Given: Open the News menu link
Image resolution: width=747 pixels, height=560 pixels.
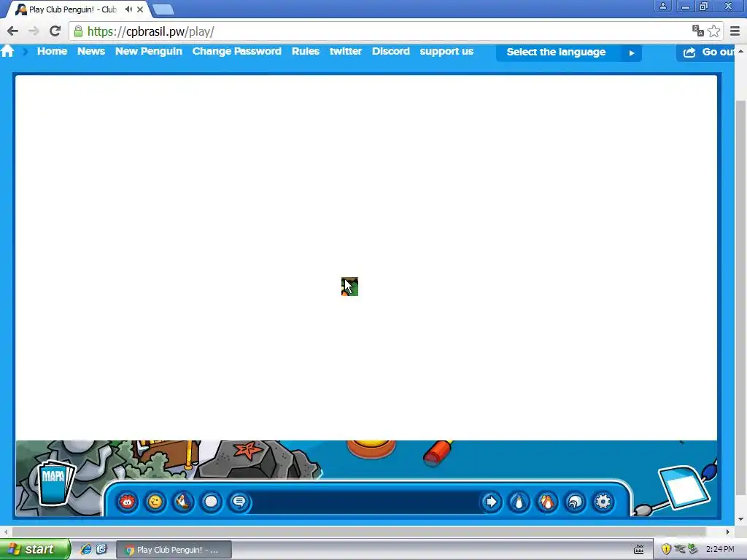Looking at the screenshot, I should (x=91, y=51).
